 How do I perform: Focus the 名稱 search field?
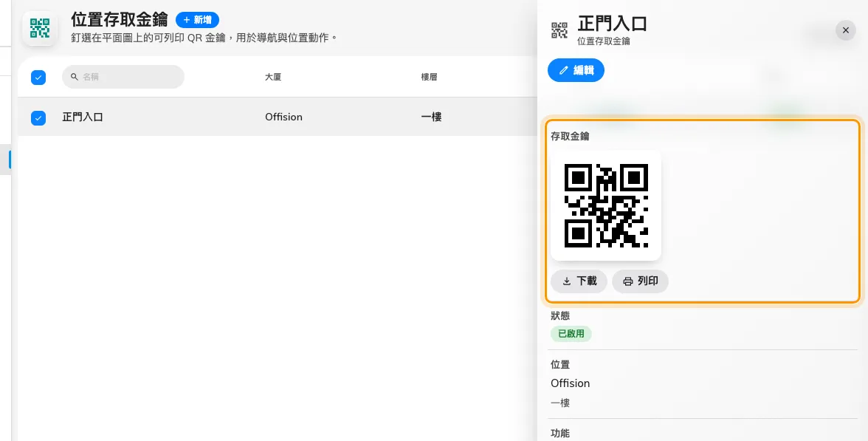[123, 77]
